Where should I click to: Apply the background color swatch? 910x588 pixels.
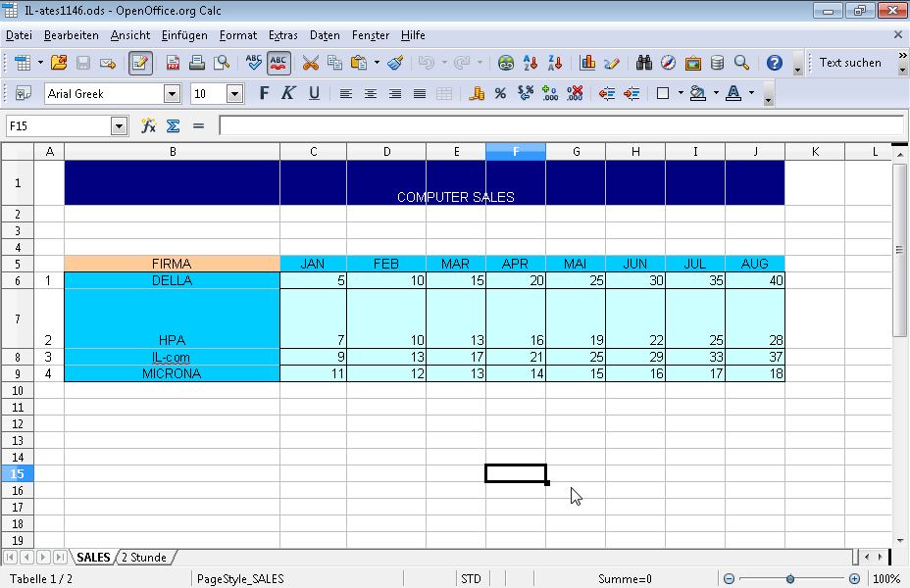click(698, 93)
